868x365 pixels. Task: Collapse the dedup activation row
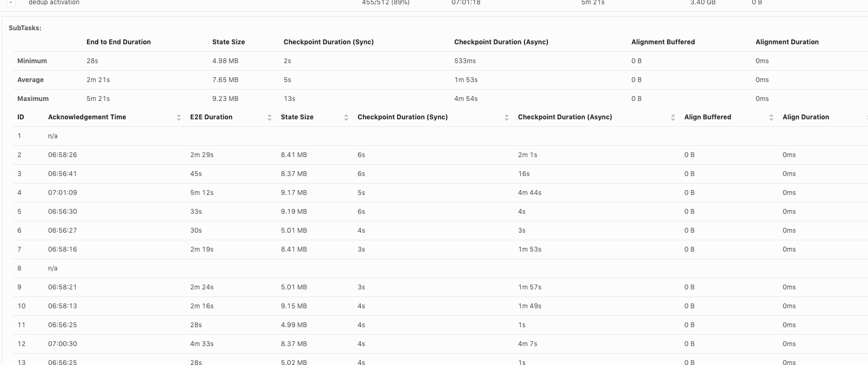pyautogui.click(x=11, y=3)
